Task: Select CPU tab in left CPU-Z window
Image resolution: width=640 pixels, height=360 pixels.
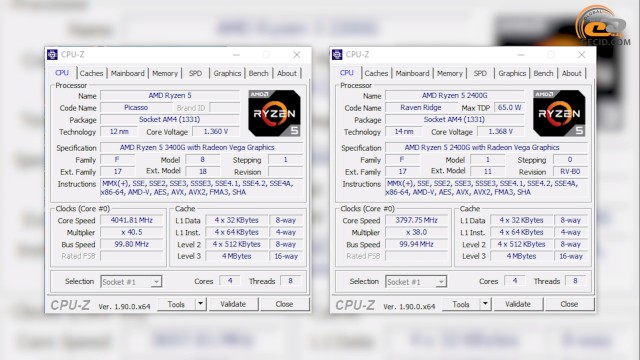Action: (62, 73)
